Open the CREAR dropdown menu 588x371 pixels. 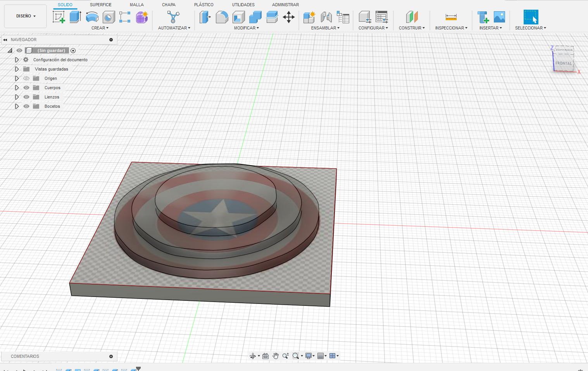(x=100, y=28)
